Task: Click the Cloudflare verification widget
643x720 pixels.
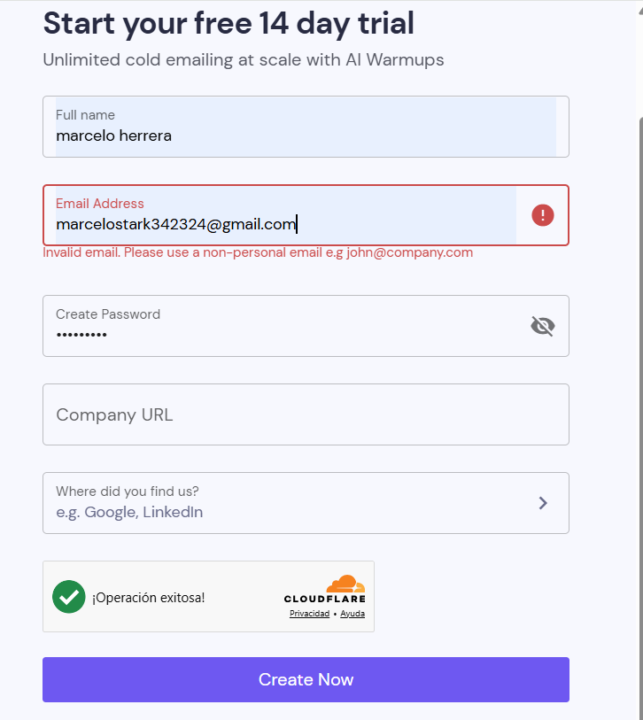Action: tap(209, 596)
